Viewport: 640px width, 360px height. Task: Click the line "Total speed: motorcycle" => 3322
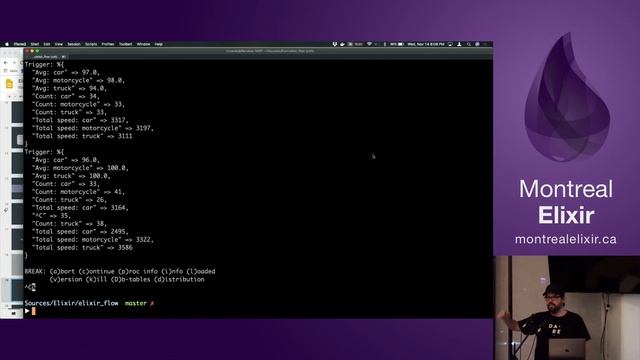coord(93,240)
